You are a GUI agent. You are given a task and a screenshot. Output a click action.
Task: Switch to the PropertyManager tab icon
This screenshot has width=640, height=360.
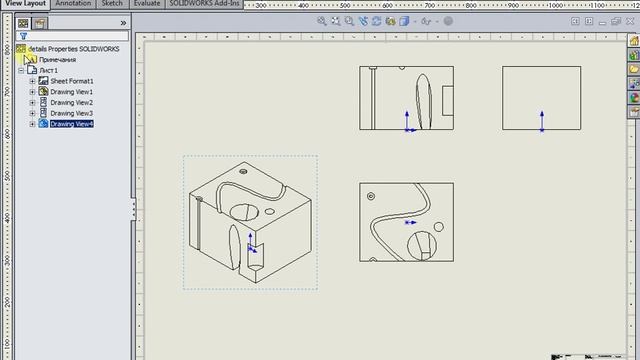coord(40,24)
